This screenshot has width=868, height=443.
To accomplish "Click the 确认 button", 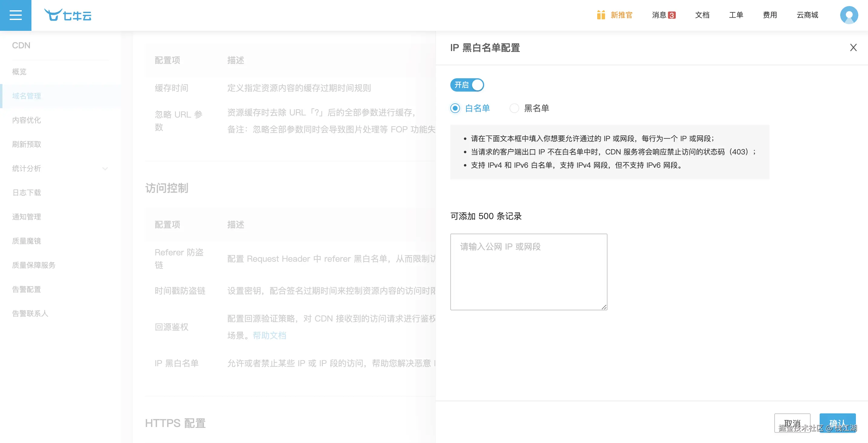I will (x=837, y=423).
